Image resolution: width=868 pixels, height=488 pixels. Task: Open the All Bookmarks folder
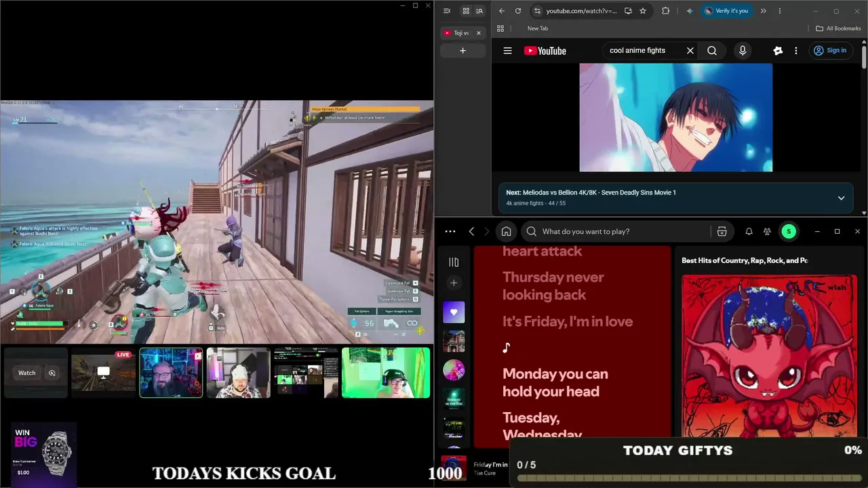pyautogui.click(x=838, y=28)
